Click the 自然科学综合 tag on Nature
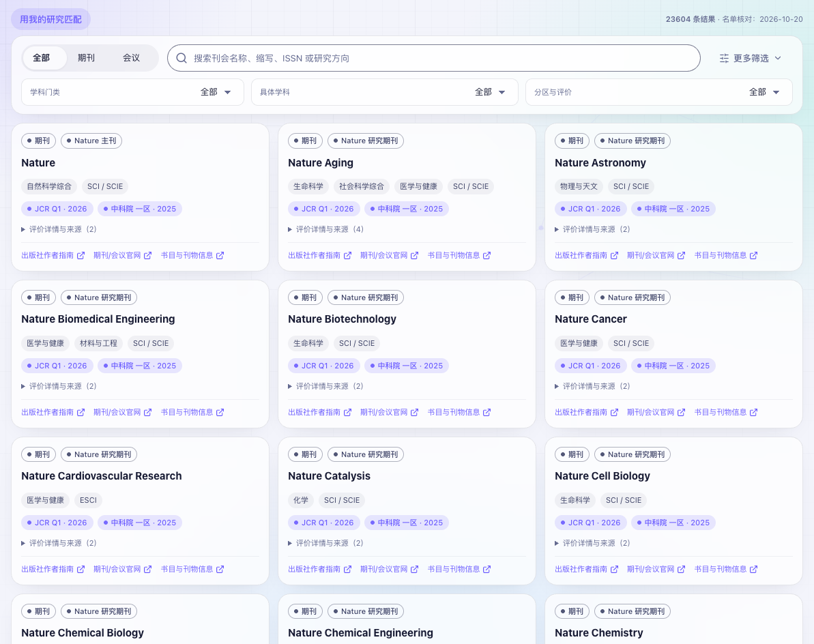This screenshot has width=814, height=644. coord(49,186)
